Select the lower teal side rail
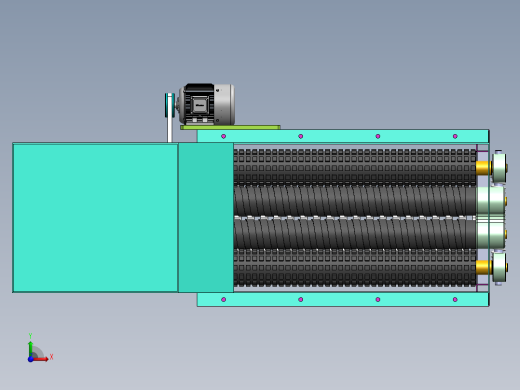This screenshot has height=390, width=520. pos(343,299)
